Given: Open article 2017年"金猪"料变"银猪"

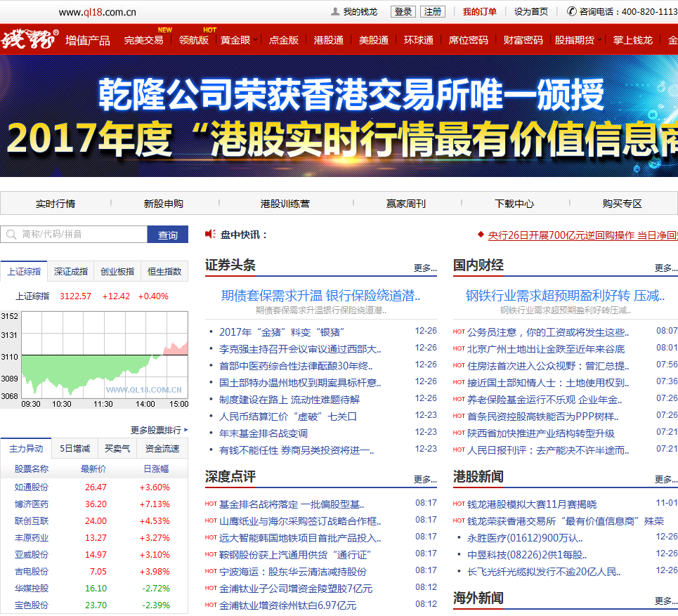Looking at the screenshot, I should tap(282, 332).
